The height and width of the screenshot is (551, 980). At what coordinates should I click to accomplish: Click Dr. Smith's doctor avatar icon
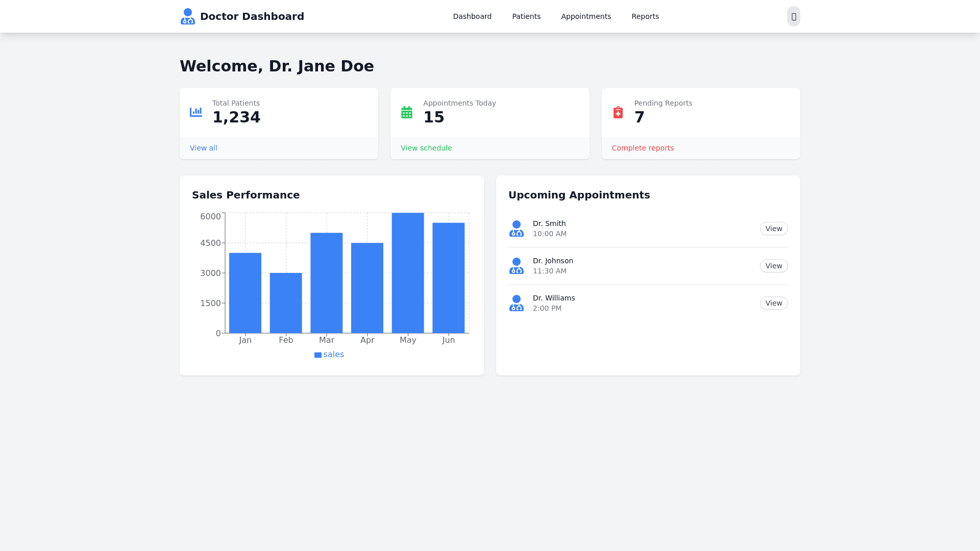point(516,229)
